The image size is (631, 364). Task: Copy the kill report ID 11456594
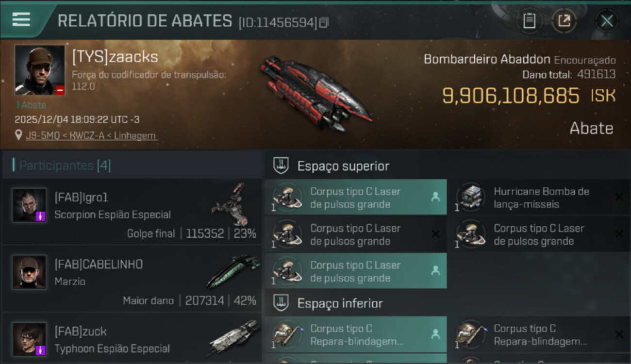pos(324,23)
